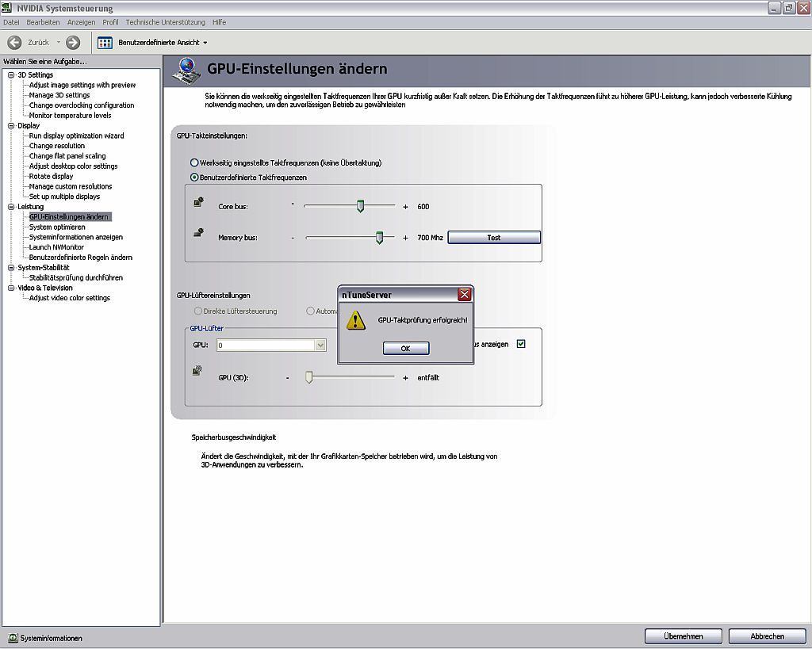
Task: Open the Benutzerdefinierte Ansicht dropdown arrow
Action: click(205, 43)
